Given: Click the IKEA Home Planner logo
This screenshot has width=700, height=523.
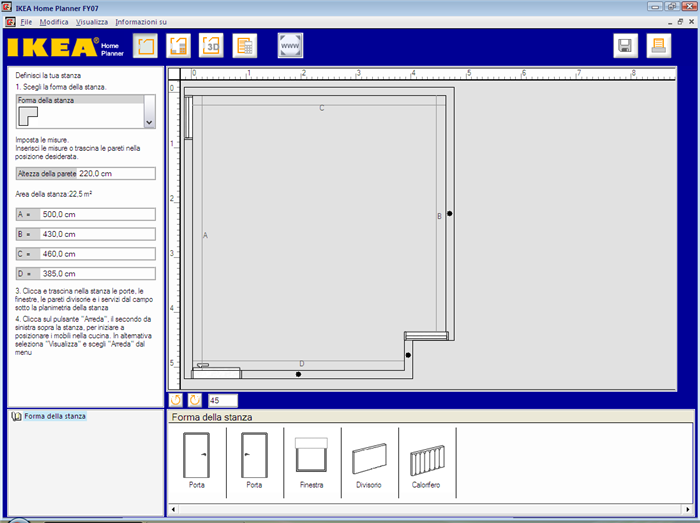Looking at the screenshot, I should point(66,47).
